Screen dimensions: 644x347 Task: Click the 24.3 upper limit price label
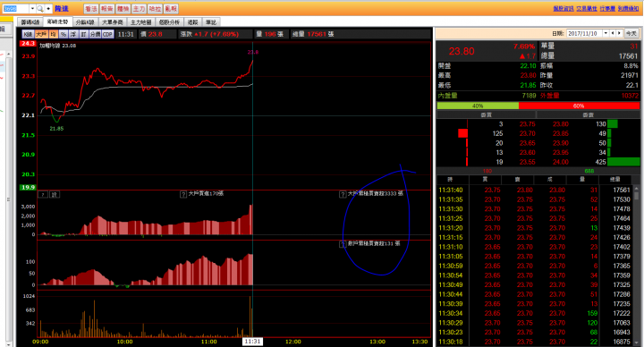(28, 44)
